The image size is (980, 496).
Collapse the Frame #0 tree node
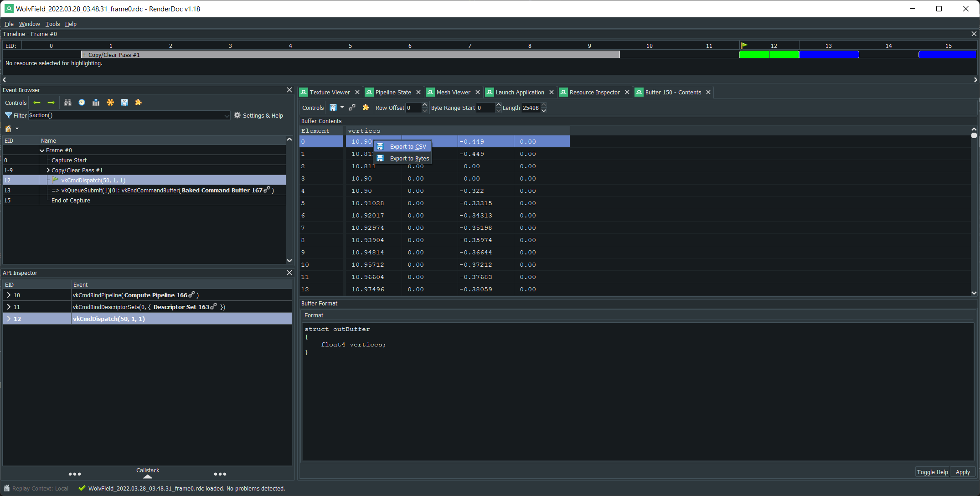click(x=42, y=150)
